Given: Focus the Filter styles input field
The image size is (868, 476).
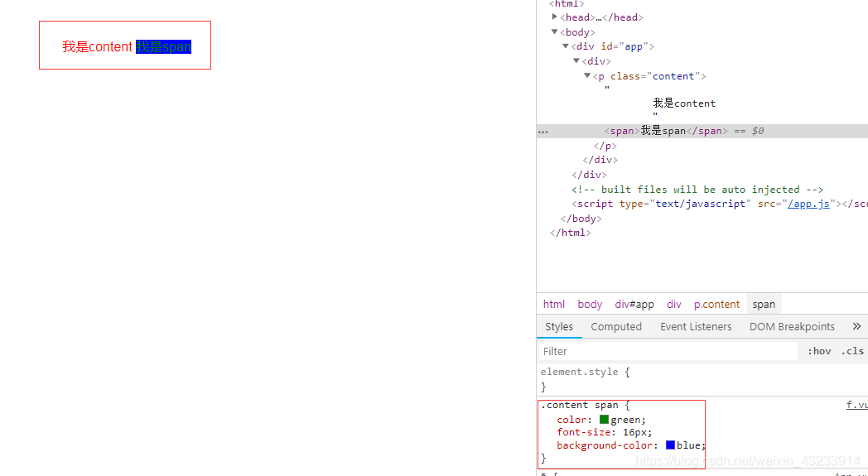Looking at the screenshot, I should 668,352.
